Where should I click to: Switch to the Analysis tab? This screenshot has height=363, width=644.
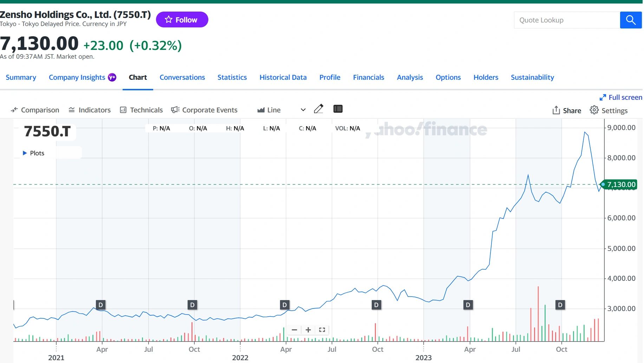410,77
